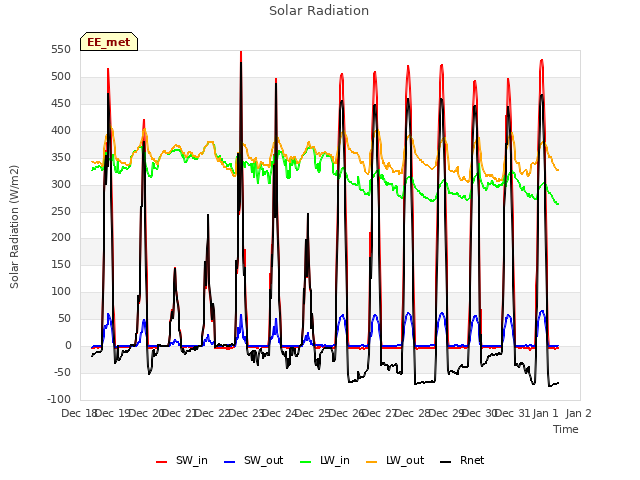Click the 500 y-axis tick label
Image resolution: width=640 pixels, height=480 pixels.
pos(61,76)
